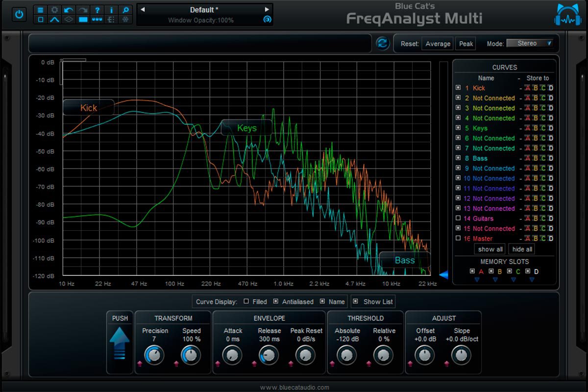Expand memory slot C down arrow

514,280
